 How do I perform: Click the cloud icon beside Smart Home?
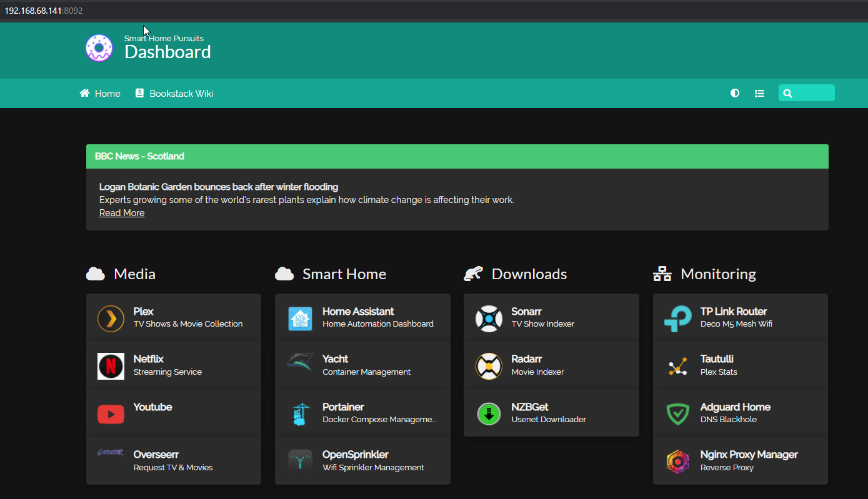click(284, 274)
